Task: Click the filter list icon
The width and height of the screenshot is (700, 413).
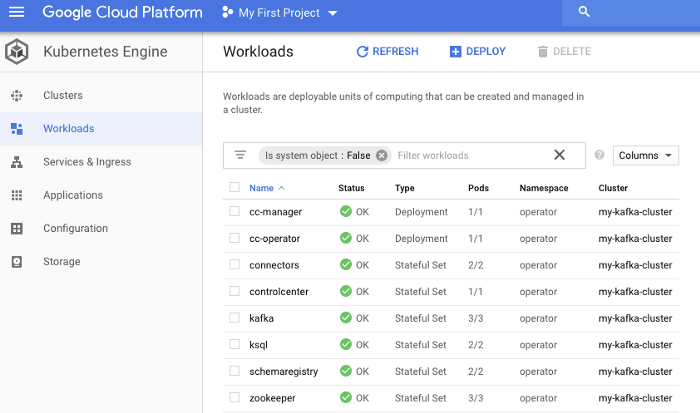Action: coord(240,155)
